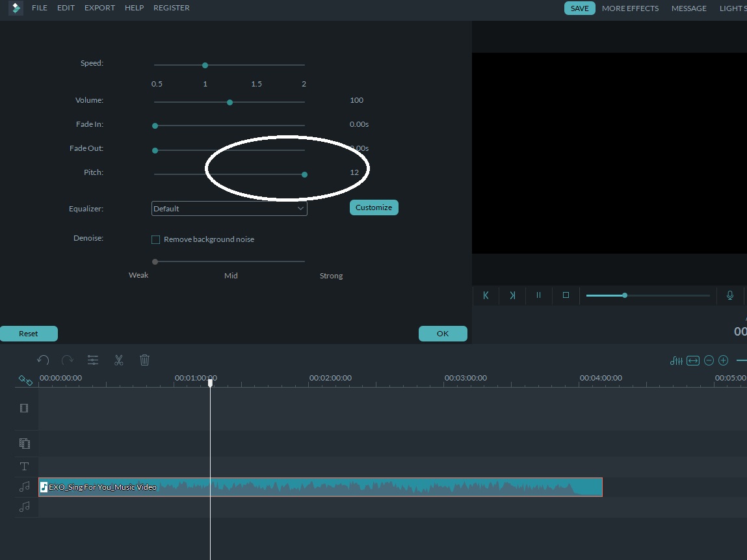The height and width of the screenshot is (560, 747).
Task: Click the Volume value 100
Action: click(x=356, y=100)
